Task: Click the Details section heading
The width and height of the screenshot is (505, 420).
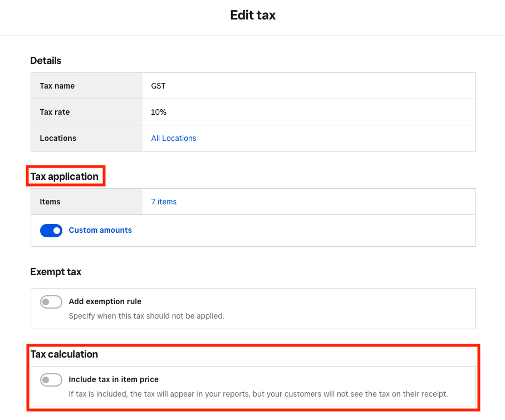Action: pos(46,61)
